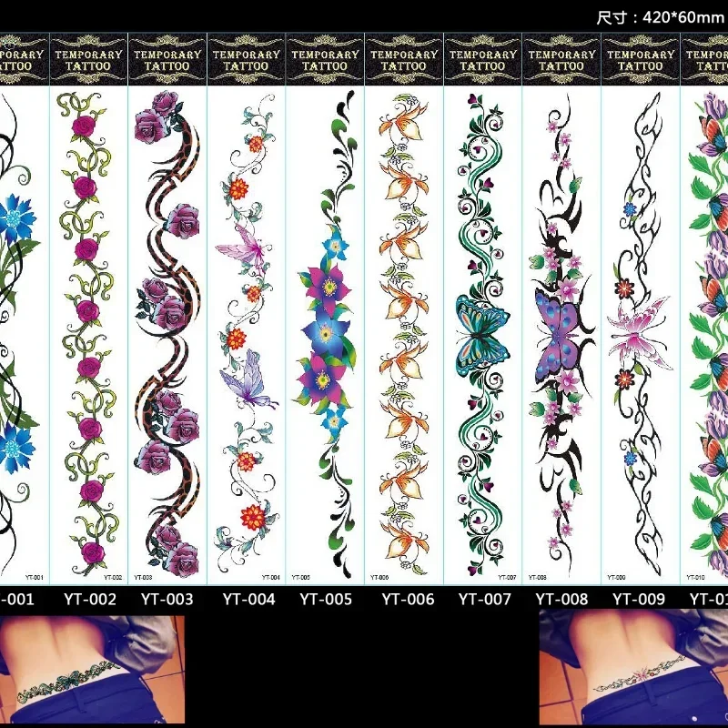Click the TEMPORARY TATTOO header above YT-009

tap(641, 59)
